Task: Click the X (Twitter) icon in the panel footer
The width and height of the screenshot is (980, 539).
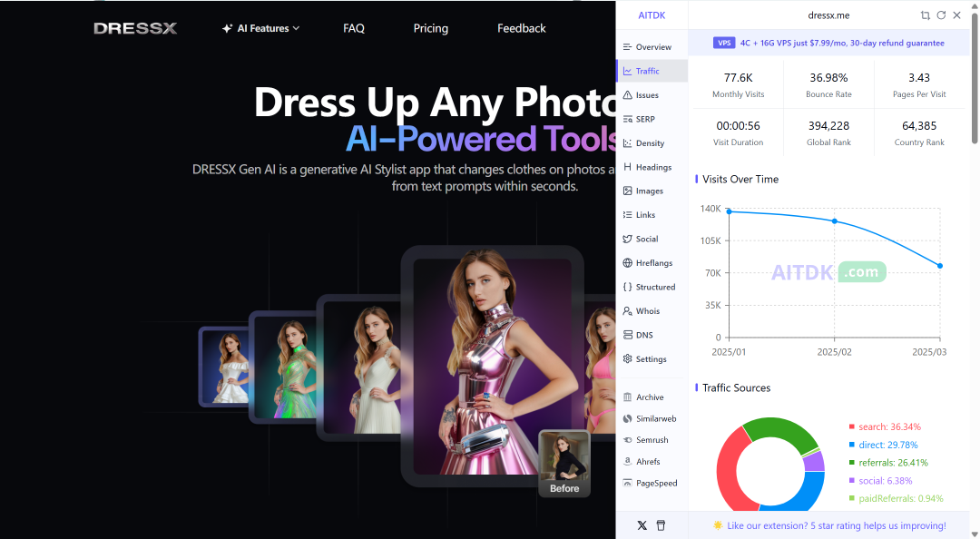Action: pyautogui.click(x=642, y=525)
